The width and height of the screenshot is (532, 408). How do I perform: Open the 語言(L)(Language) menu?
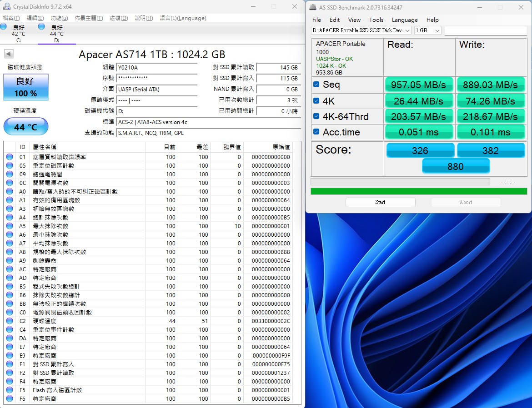183,18
